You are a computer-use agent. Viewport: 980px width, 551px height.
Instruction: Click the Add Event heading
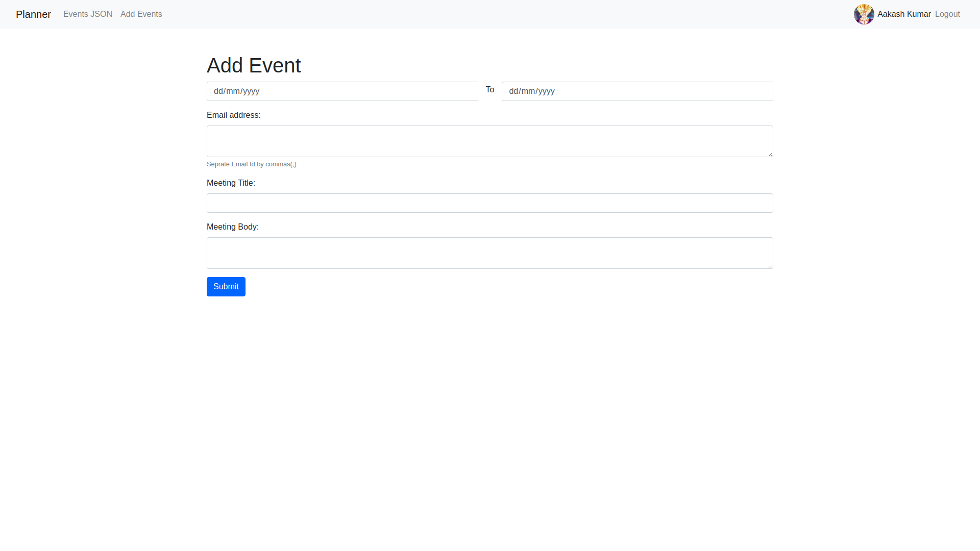[x=254, y=65]
